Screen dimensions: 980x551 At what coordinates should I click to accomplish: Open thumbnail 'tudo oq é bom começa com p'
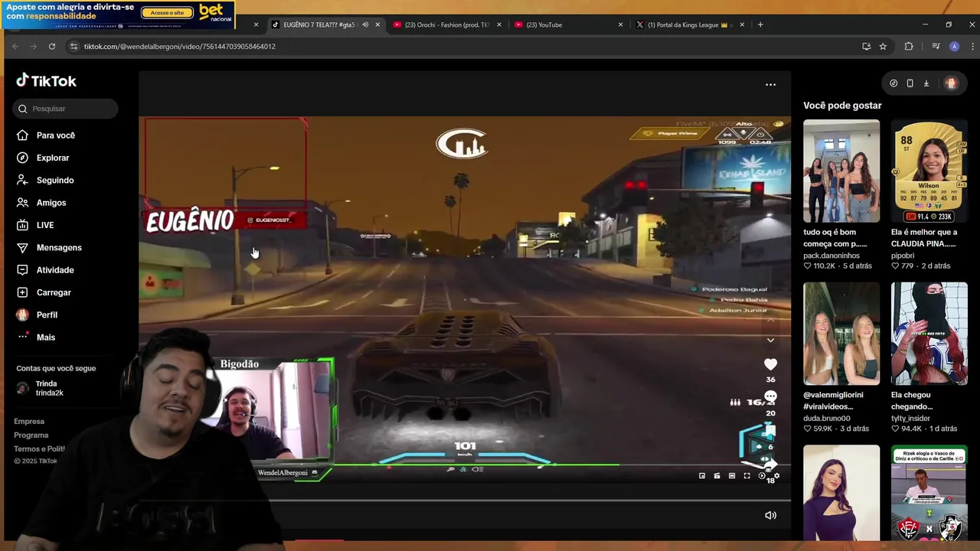pyautogui.click(x=841, y=171)
